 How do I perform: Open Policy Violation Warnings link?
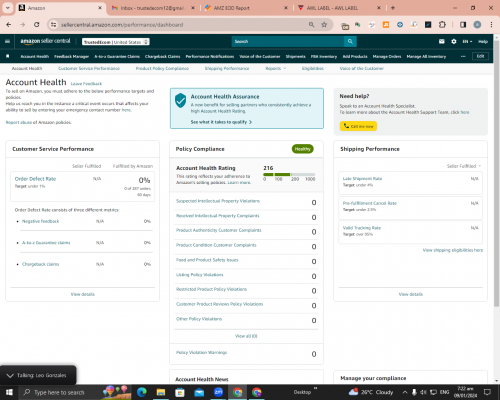[201, 352]
